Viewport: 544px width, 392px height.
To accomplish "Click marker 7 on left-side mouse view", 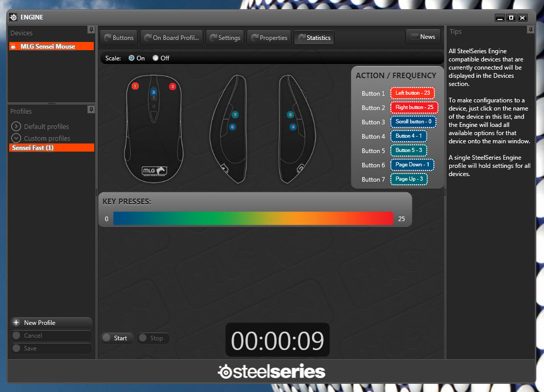I will click(x=235, y=115).
